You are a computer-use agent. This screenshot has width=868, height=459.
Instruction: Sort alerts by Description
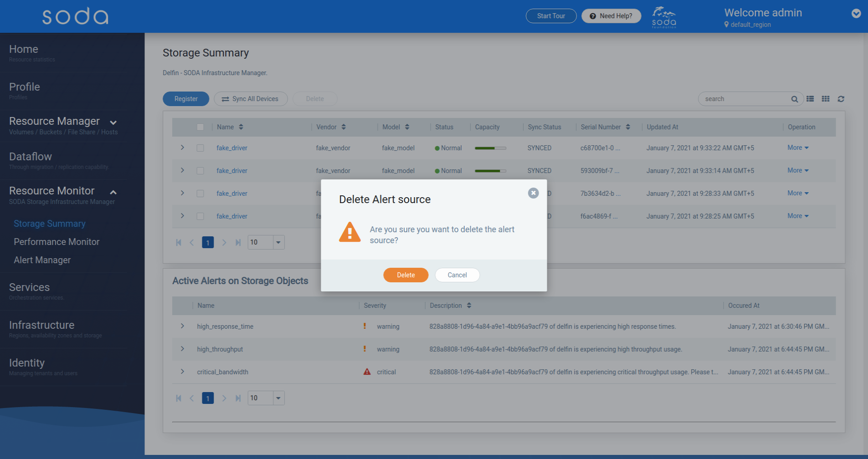(469, 306)
